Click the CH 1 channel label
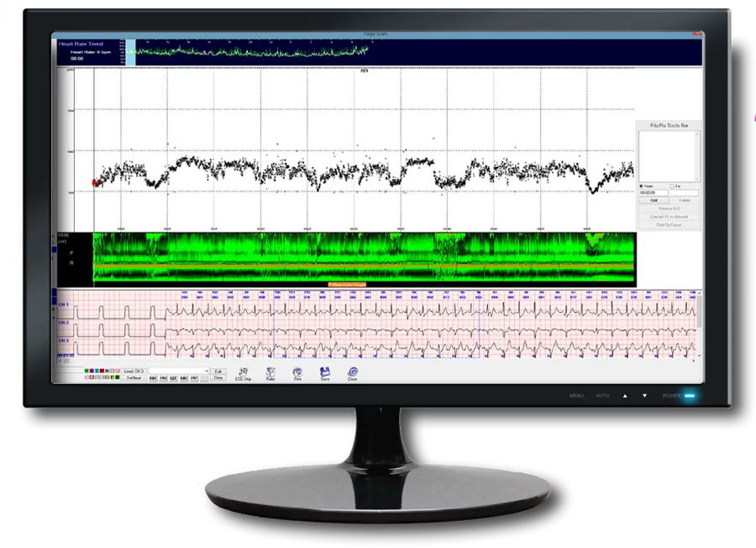This screenshot has width=756, height=548. pyautogui.click(x=64, y=304)
